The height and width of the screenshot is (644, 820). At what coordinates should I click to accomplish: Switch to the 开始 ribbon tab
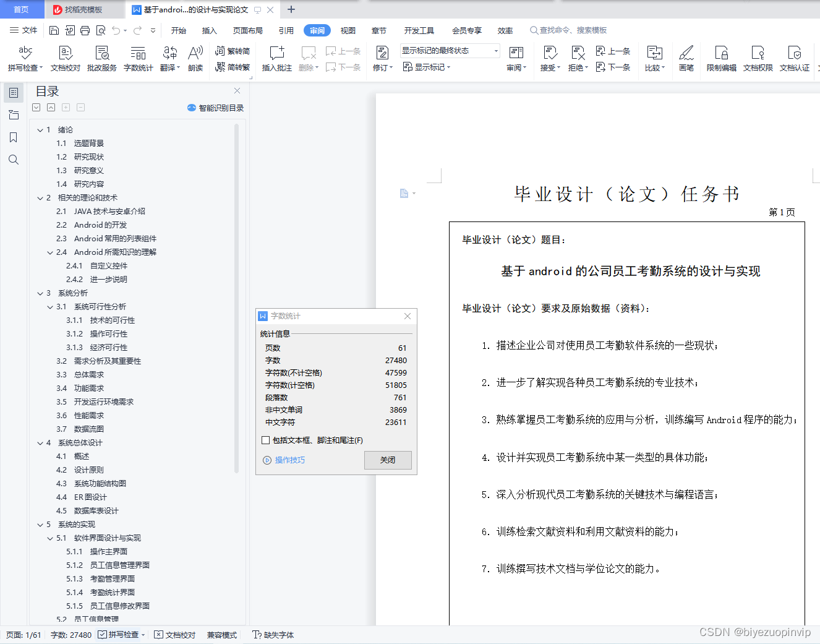(x=179, y=30)
